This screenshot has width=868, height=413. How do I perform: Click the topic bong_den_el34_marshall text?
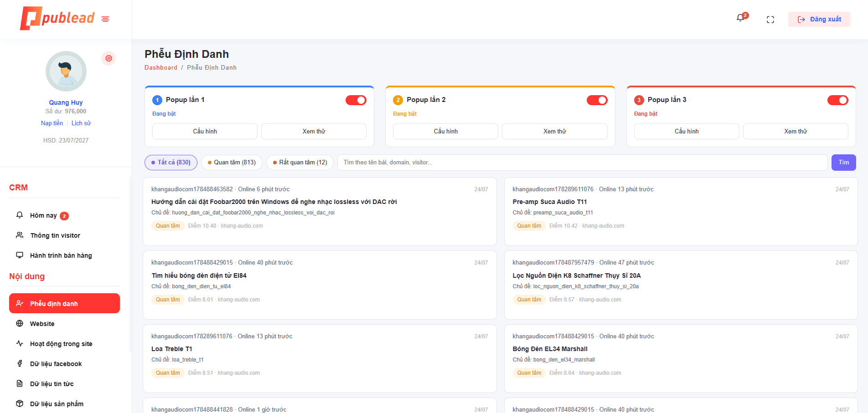tap(564, 360)
